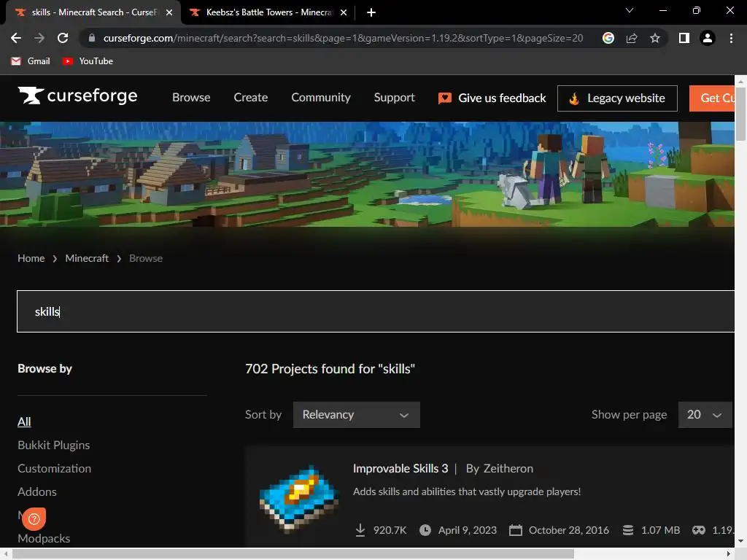Click the download count icon

[360, 530]
